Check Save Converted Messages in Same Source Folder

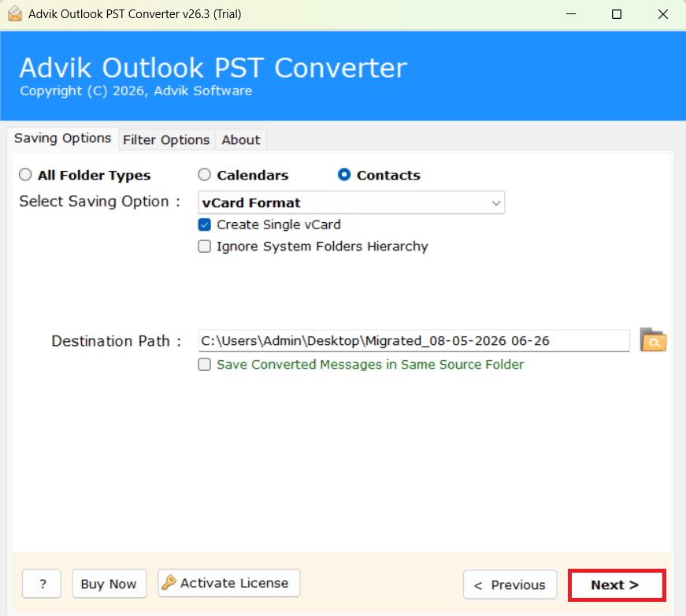tap(204, 365)
